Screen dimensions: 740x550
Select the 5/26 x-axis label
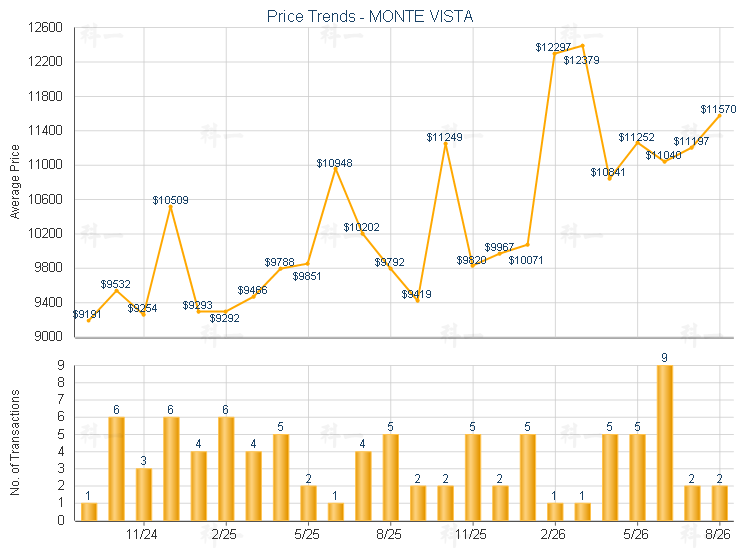coord(636,534)
